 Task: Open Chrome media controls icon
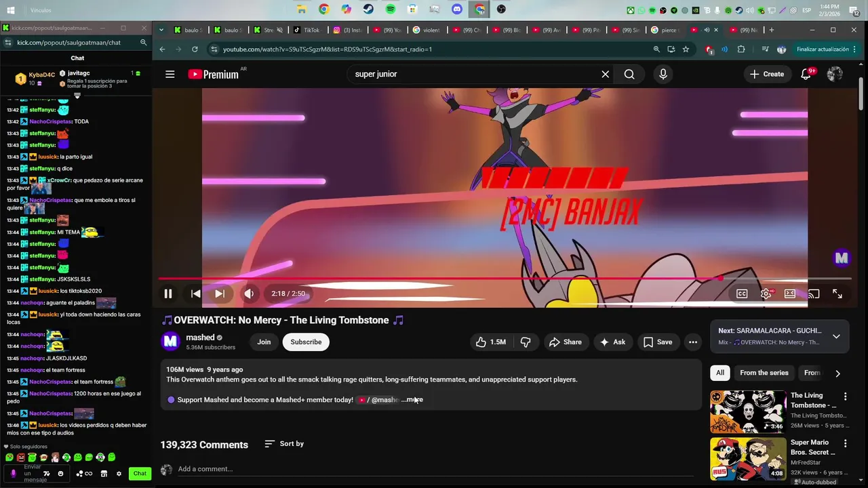765,49
